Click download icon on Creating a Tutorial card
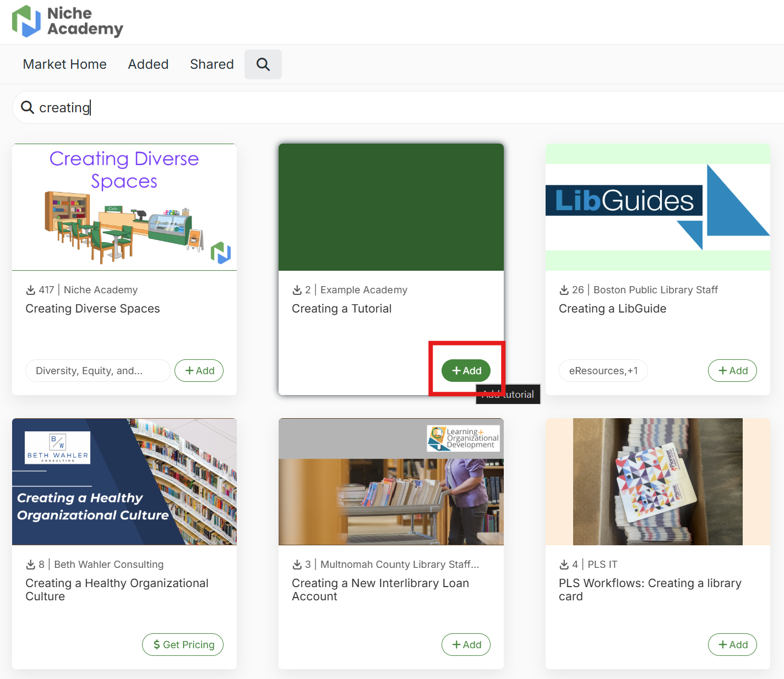The width and height of the screenshot is (784, 679). point(297,290)
